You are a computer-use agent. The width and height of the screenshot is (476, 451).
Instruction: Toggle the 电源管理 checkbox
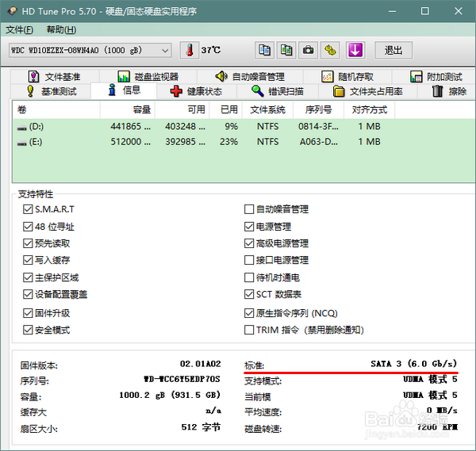tap(249, 227)
